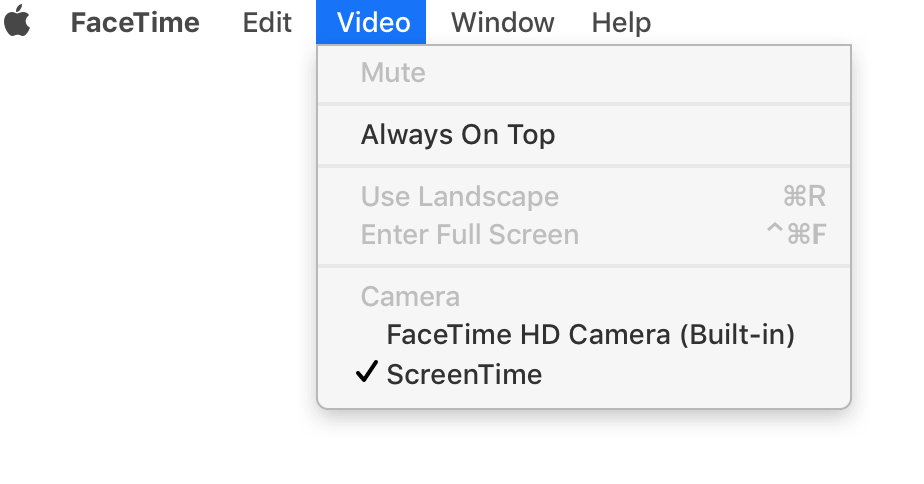Choose ScreenTime as the camera source
The width and height of the screenshot is (924, 484).
click(x=584, y=374)
